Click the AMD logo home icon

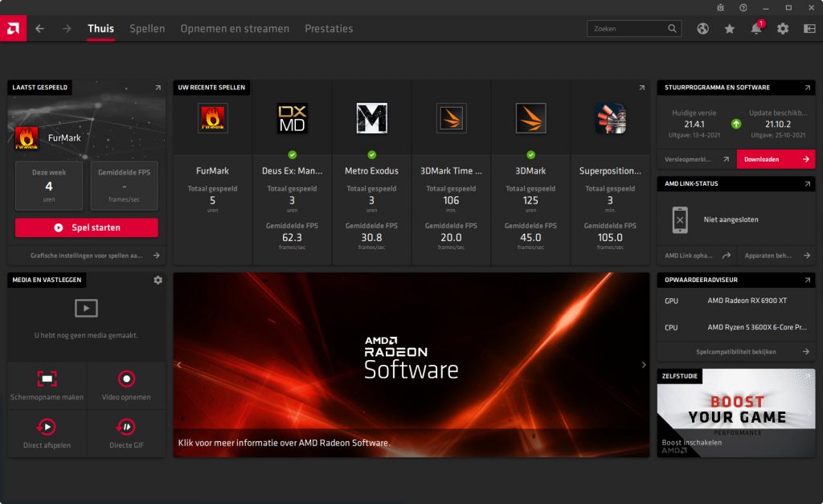click(x=13, y=28)
